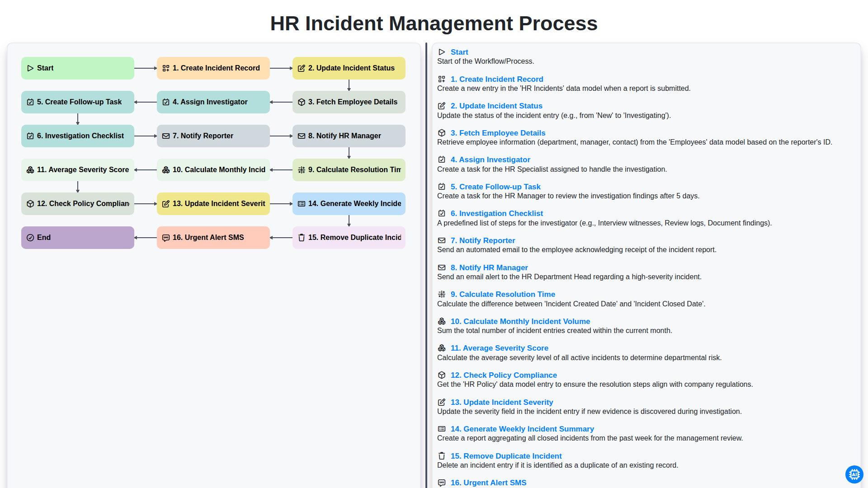Click the report icon beside list item 14
The image size is (868, 488).
(x=442, y=429)
